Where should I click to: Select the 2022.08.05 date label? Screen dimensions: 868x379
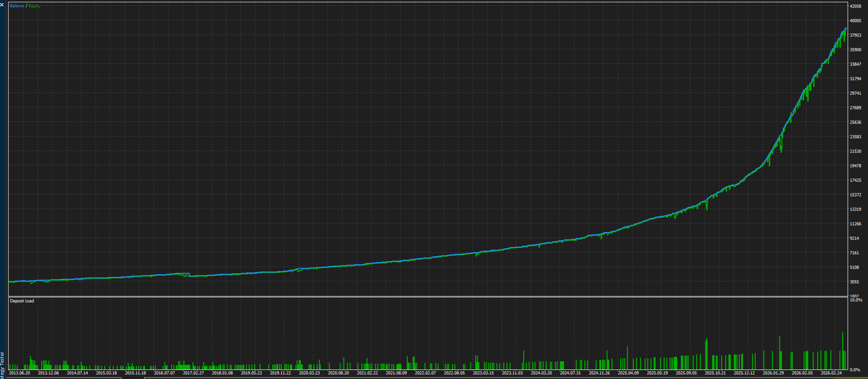click(454, 373)
